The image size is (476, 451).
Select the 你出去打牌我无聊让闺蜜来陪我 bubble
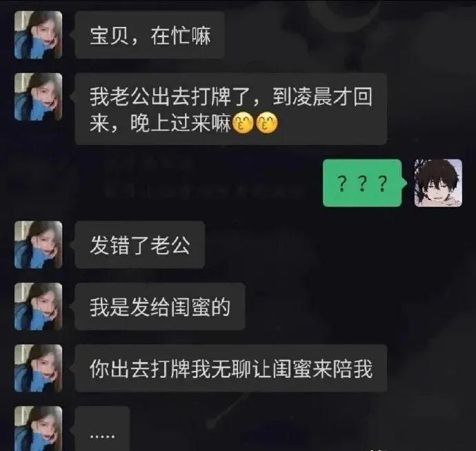pos(230,368)
